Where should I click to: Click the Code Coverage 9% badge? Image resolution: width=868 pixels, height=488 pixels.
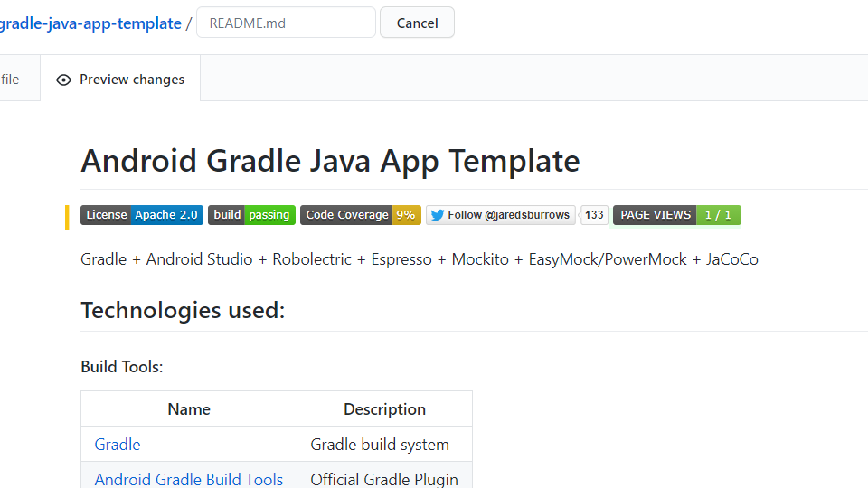360,215
